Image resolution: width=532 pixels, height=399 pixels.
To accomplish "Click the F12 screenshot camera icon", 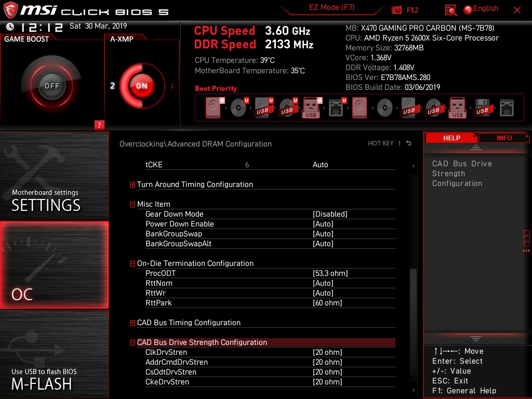I will 396,10.
